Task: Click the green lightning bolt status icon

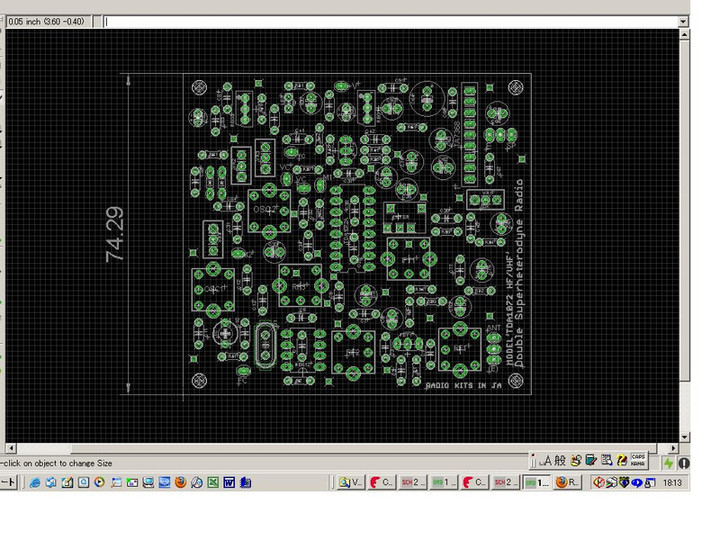Action: [x=668, y=463]
